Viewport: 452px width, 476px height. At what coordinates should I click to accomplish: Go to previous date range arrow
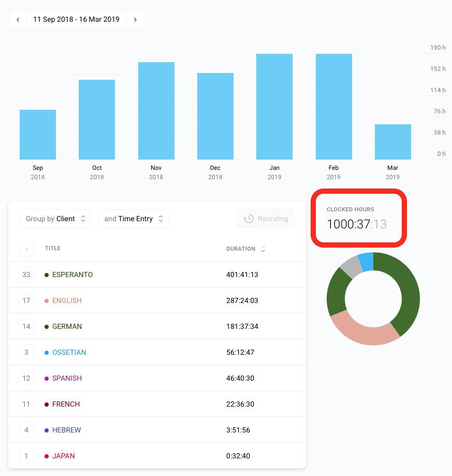(18, 20)
